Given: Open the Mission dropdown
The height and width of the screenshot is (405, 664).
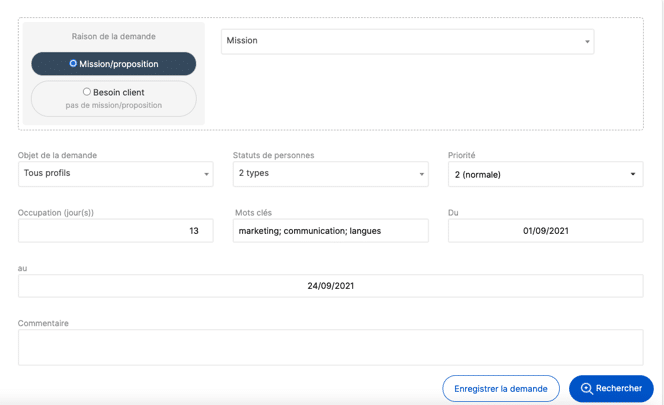Looking at the screenshot, I should (x=407, y=41).
